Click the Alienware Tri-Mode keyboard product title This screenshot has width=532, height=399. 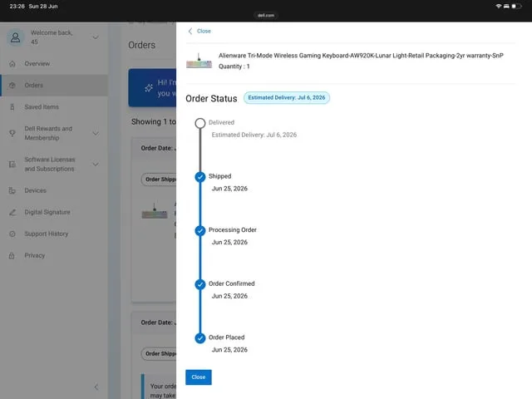361,56
